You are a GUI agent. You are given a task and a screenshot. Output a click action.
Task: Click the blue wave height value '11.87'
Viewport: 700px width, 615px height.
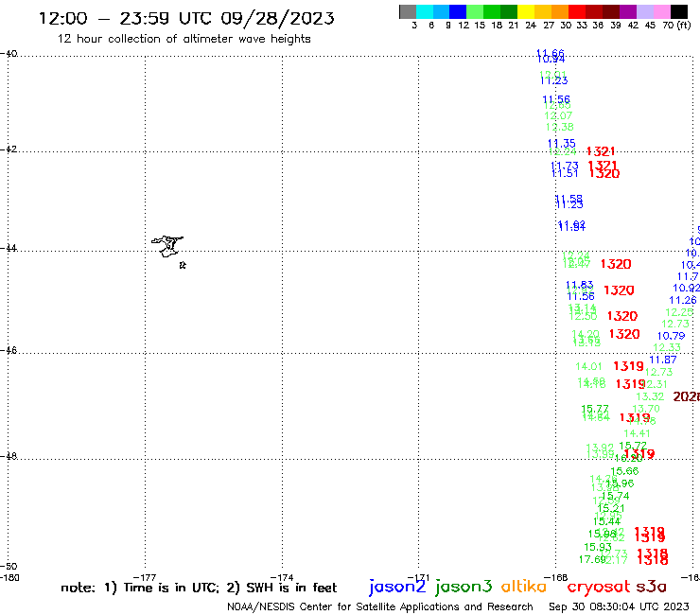pos(663,360)
